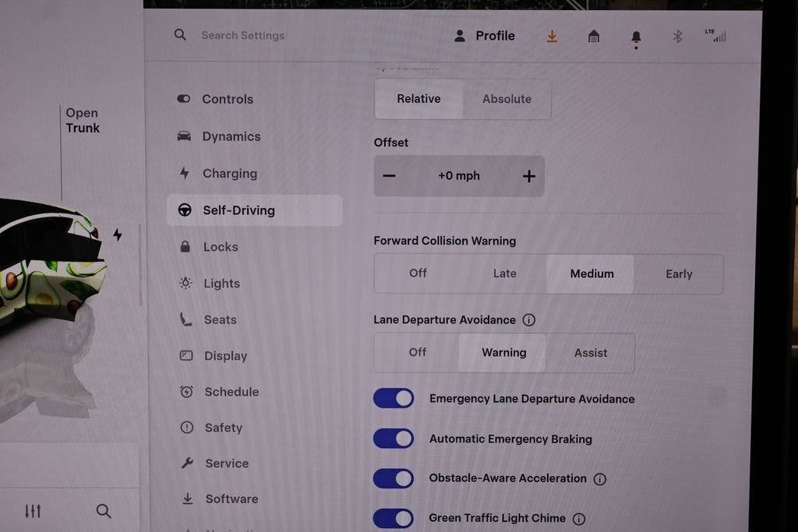Select Relative speed limit mode
The height and width of the screenshot is (532, 798).
pyautogui.click(x=418, y=99)
